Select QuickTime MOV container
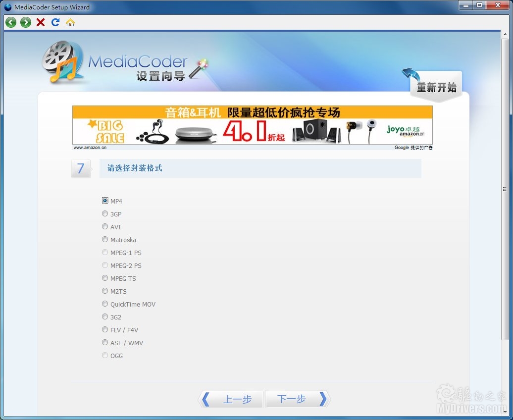This screenshot has width=513, height=420. [x=105, y=304]
